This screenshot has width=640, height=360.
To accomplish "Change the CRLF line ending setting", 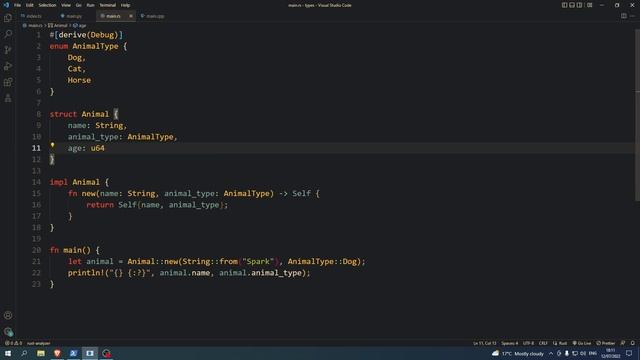I will coord(543,343).
